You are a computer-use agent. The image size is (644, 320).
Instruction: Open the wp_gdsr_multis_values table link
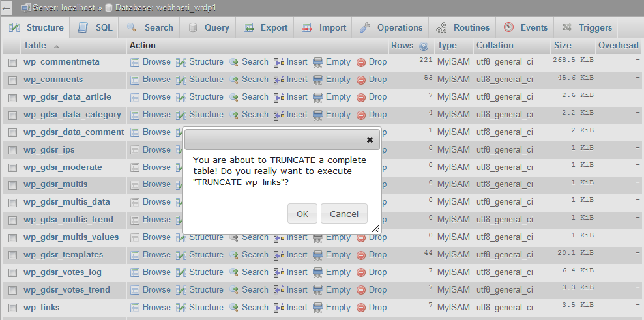pos(71,237)
